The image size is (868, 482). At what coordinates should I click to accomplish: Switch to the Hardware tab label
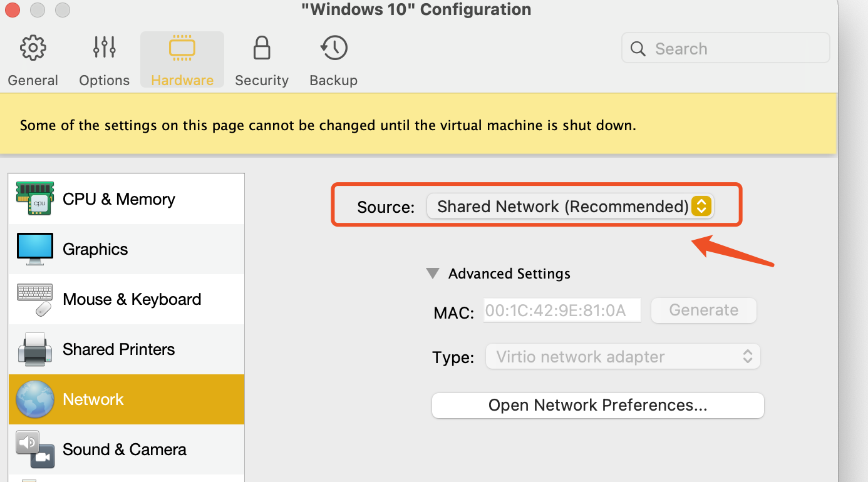click(x=182, y=80)
